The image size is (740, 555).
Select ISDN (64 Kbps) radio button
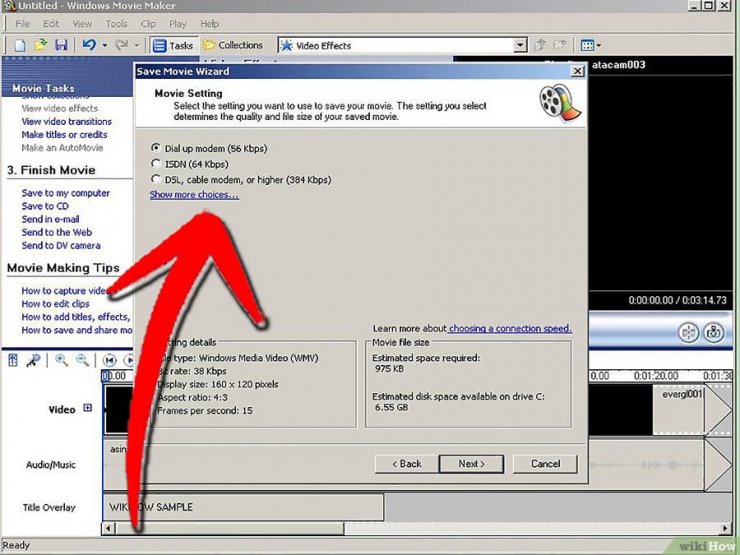156,164
